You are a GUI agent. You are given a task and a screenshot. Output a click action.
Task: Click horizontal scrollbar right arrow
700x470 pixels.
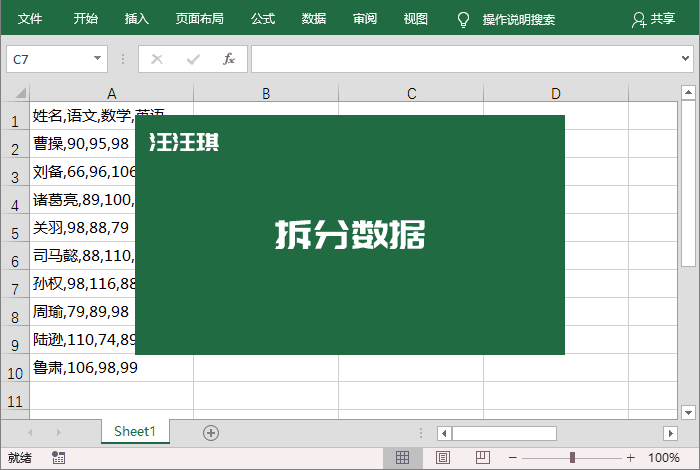(670, 433)
